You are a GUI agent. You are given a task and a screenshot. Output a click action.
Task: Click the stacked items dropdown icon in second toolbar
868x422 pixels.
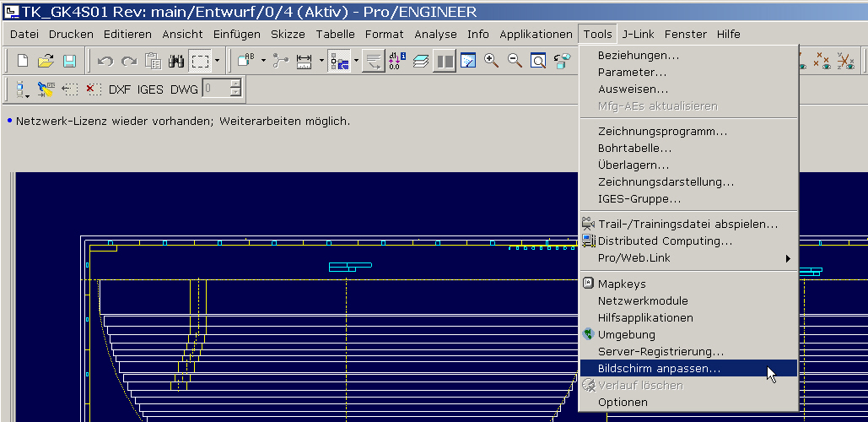click(23, 89)
